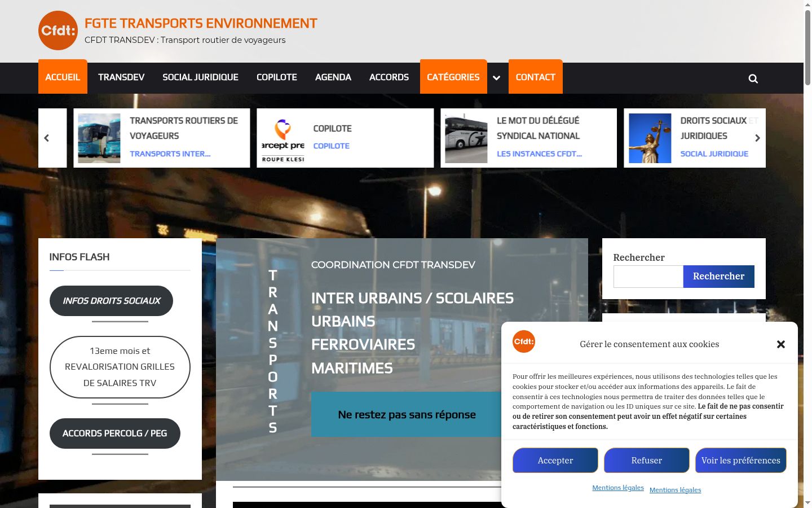Click the blue Copilote category link in carousel
The width and height of the screenshot is (812, 508).
coord(332,146)
